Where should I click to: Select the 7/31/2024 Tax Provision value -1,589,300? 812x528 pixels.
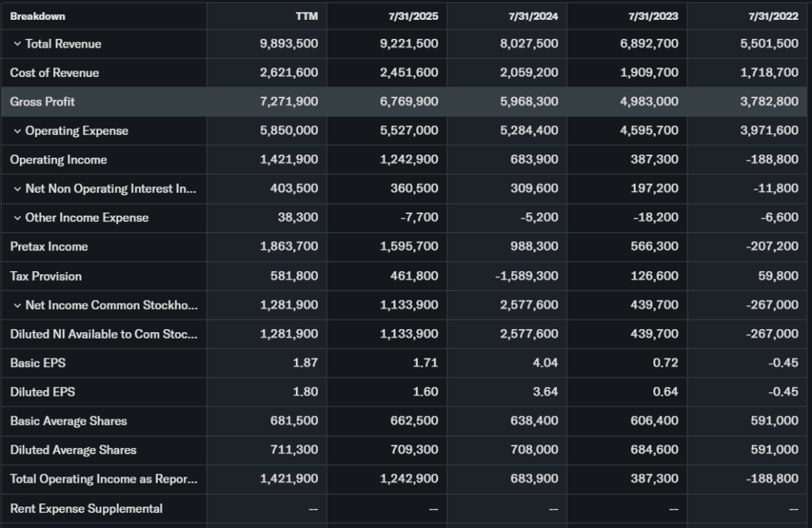pyautogui.click(x=527, y=276)
